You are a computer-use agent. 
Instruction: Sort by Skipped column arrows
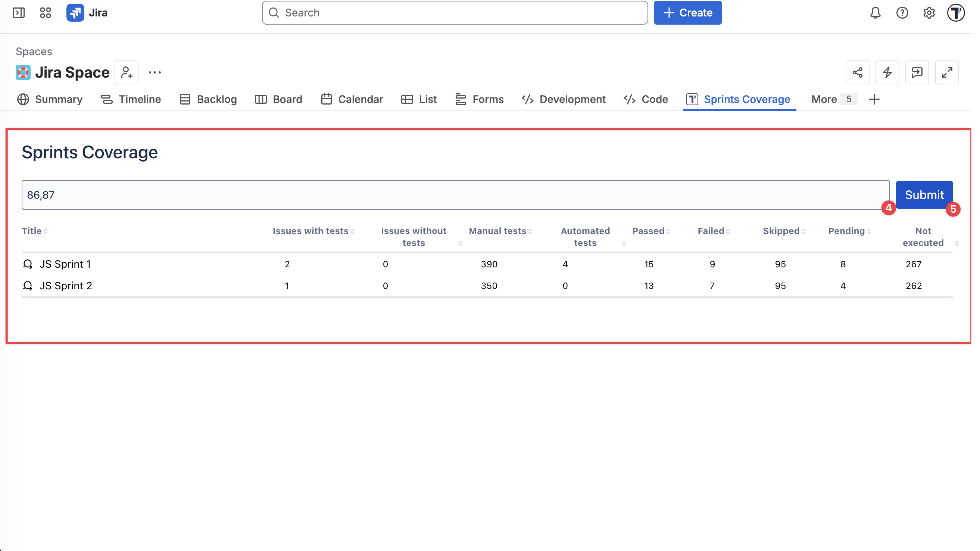click(803, 231)
